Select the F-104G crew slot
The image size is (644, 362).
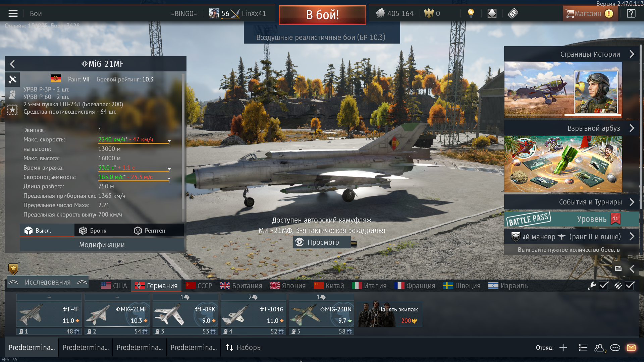(x=253, y=314)
